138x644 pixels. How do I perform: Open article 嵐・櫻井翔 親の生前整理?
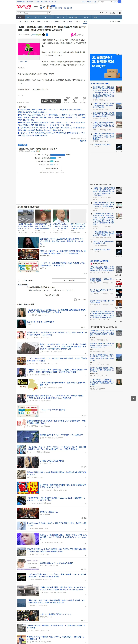coord(63,486)
